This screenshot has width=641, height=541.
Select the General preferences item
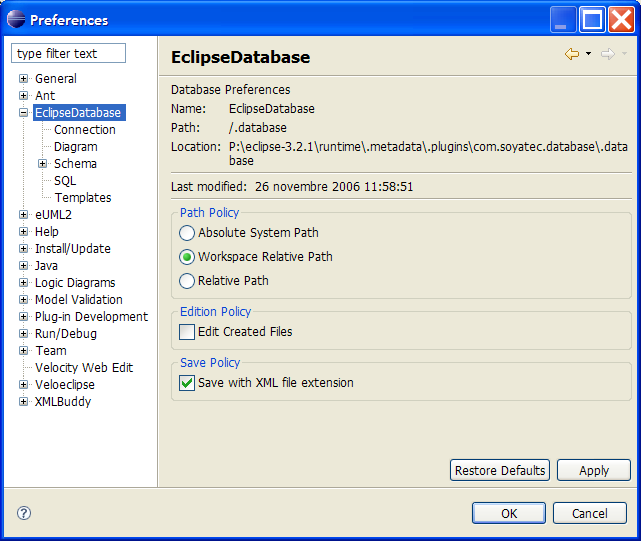[x=56, y=79]
